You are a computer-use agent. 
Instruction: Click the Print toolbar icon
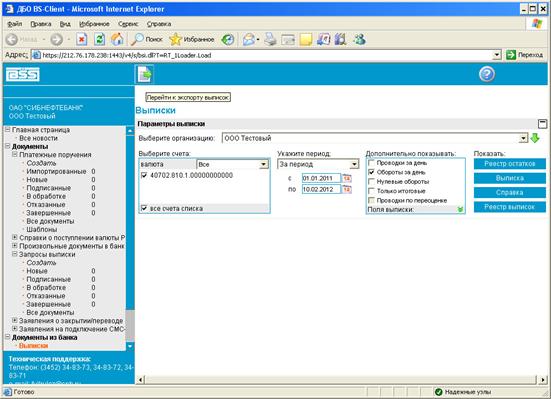(x=271, y=39)
